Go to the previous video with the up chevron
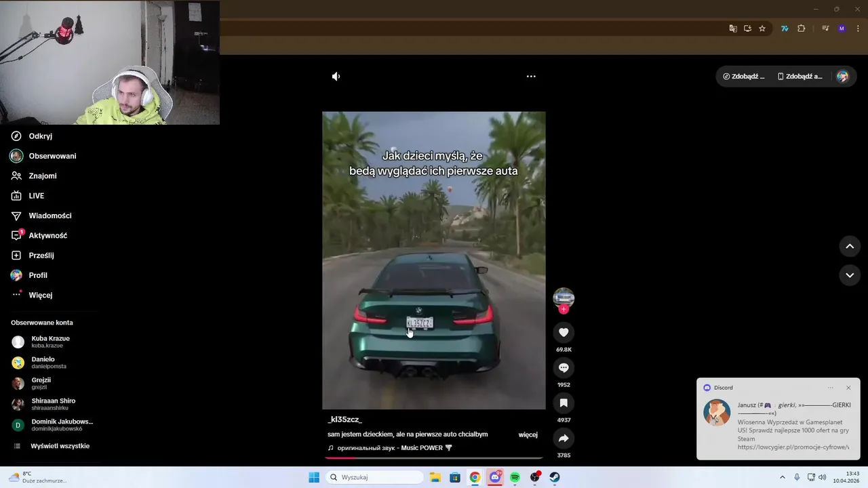 (x=850, y=246)
